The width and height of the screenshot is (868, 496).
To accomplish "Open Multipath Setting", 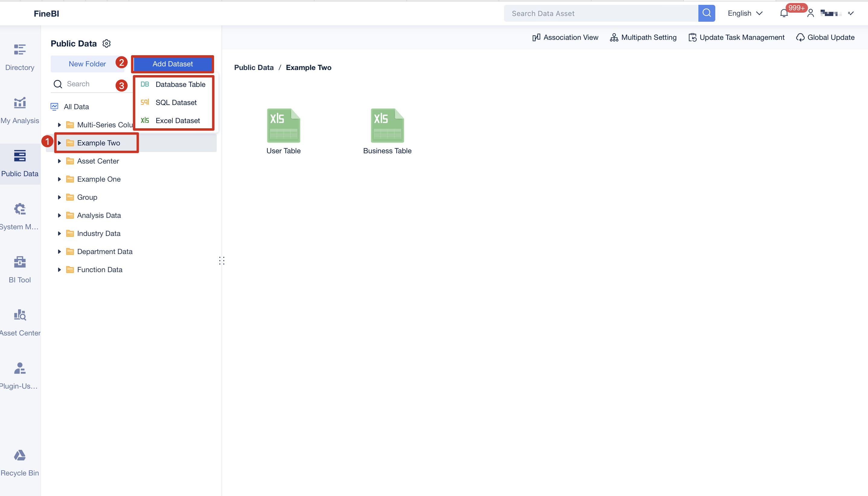I will click(643, 37).
